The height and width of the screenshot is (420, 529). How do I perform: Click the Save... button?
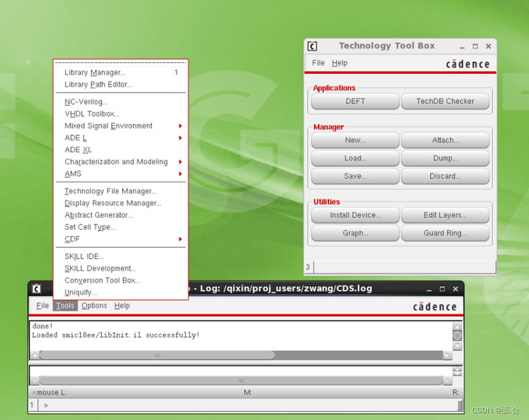point(355,176)
